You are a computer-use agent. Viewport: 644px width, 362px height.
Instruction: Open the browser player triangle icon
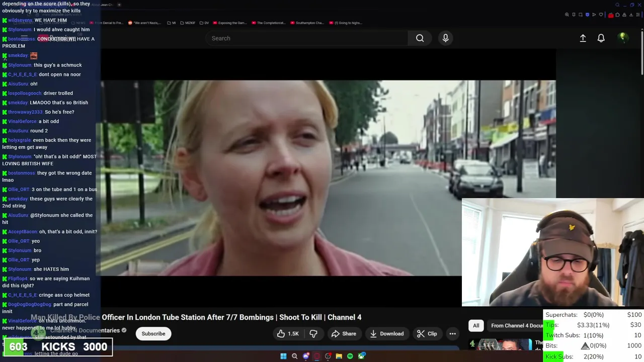click(594, 15)
